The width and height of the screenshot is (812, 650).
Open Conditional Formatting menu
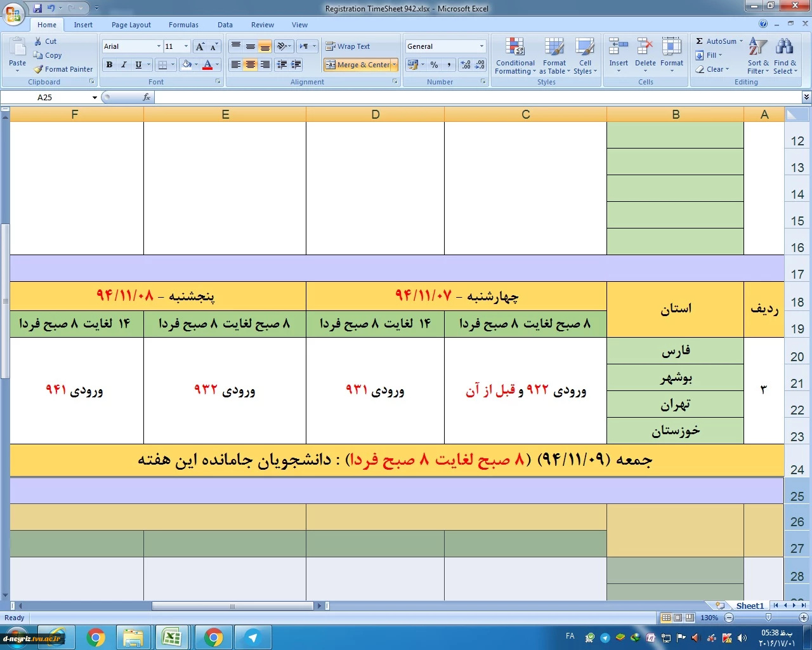click(x=515, y=56)
